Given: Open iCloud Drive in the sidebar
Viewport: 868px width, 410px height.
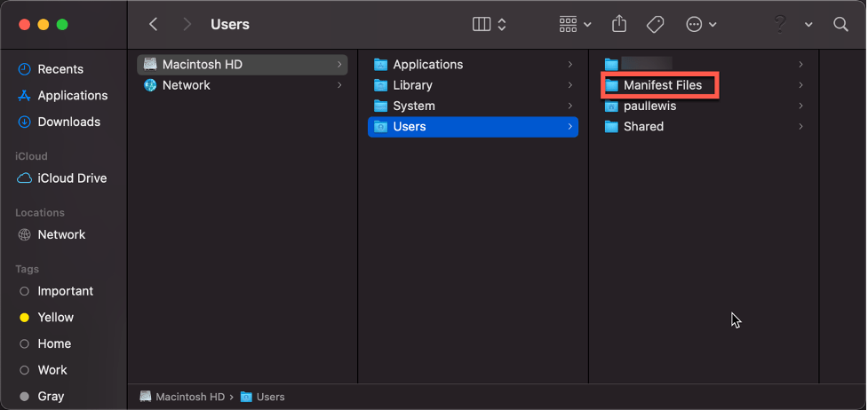Looking at the screenshot, I should (71, 177).
